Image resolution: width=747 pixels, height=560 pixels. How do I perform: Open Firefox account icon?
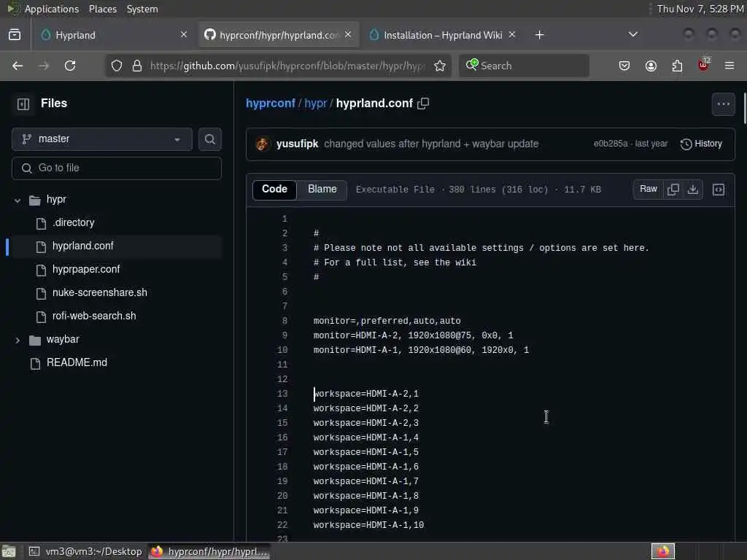(x=651, y=66)
